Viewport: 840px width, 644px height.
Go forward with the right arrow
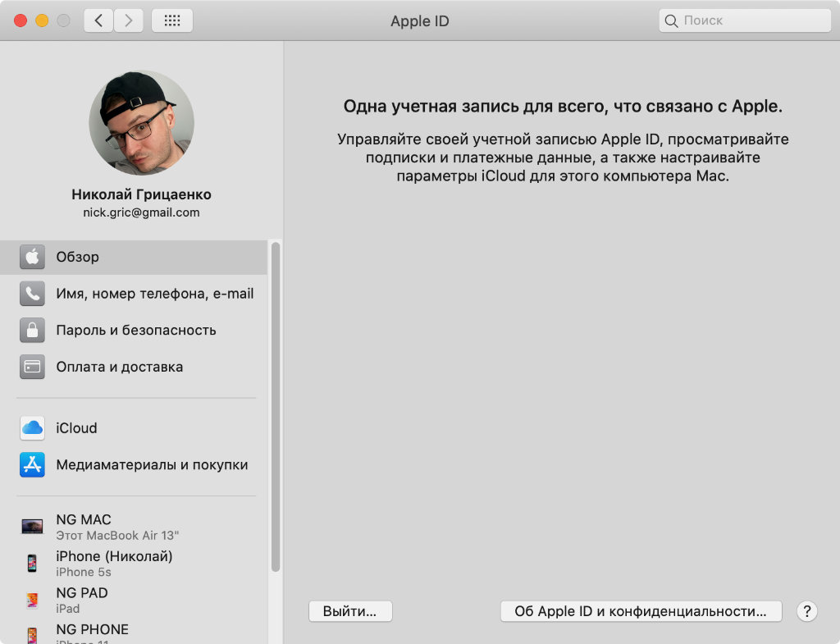[x=128, y=21]
